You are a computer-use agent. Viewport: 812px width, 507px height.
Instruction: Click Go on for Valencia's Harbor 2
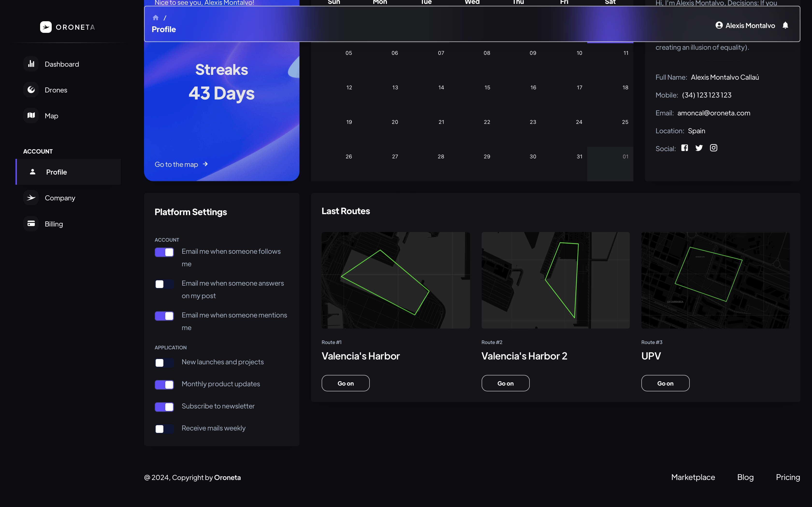pyautogui.click(x=505, y=383)
